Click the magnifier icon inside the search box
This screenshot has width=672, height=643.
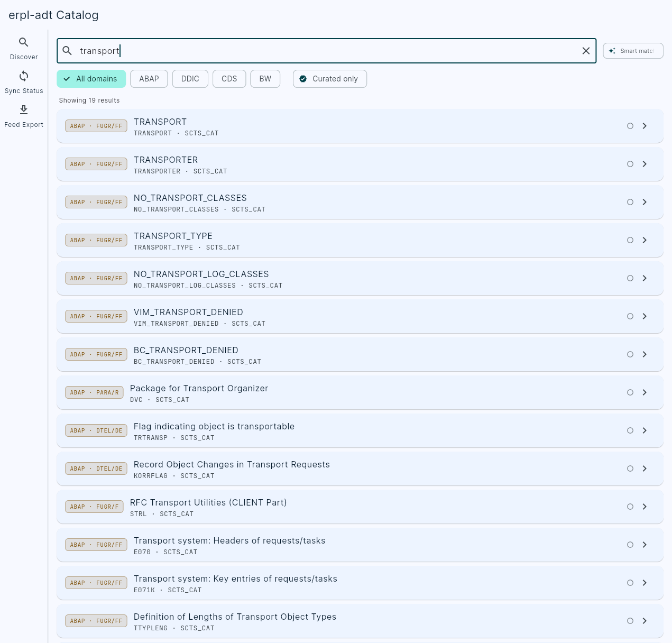(x=67, y=51)
